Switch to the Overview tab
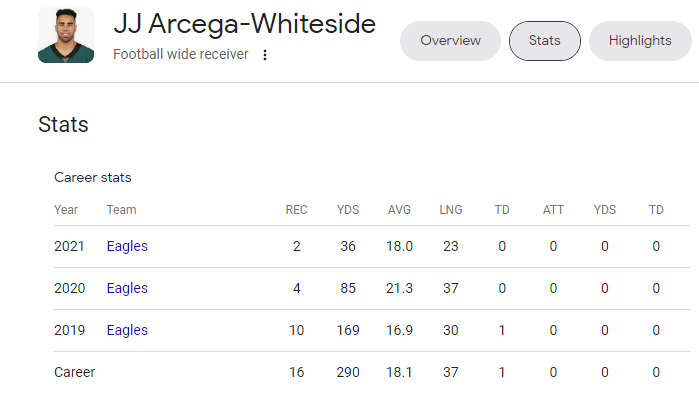 (x=450, y=41)
